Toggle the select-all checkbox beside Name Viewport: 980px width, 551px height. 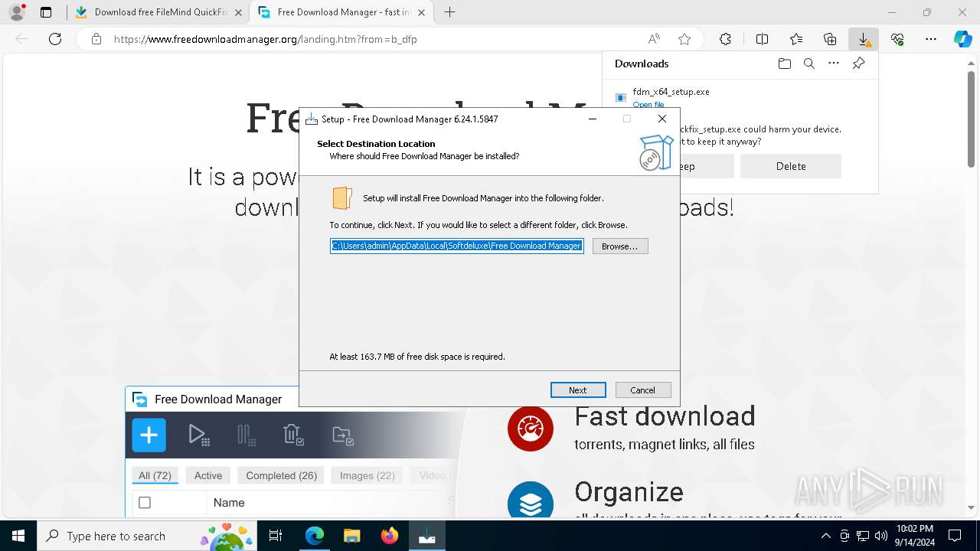coord(145,503)
